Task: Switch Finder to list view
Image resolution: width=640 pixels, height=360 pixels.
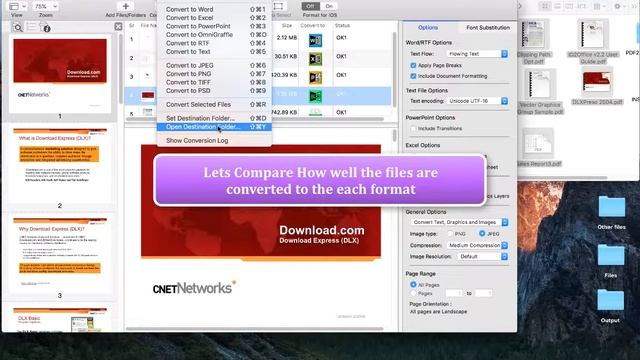Action: click(x=557, y=6)
